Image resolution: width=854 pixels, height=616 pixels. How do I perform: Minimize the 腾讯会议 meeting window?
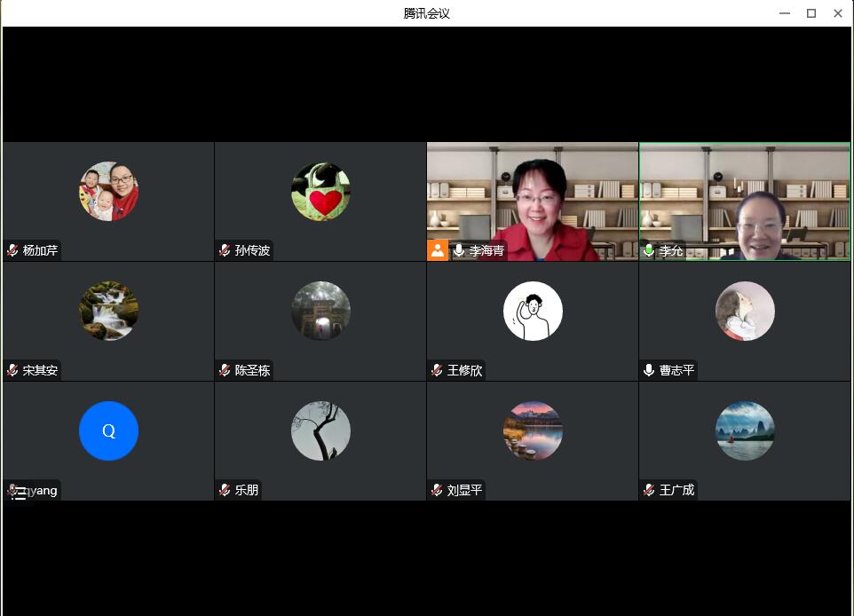(x=785, y=13)
